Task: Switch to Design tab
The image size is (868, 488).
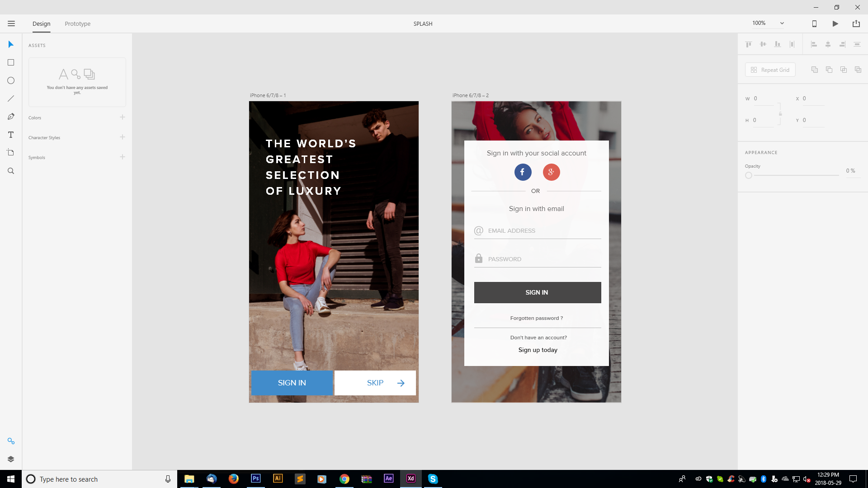Action: [x=41, y=24]
